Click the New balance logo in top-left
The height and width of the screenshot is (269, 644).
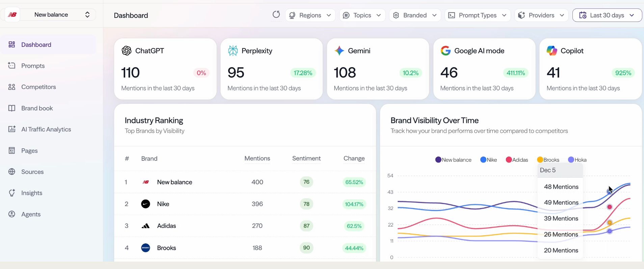coord(12,15)
